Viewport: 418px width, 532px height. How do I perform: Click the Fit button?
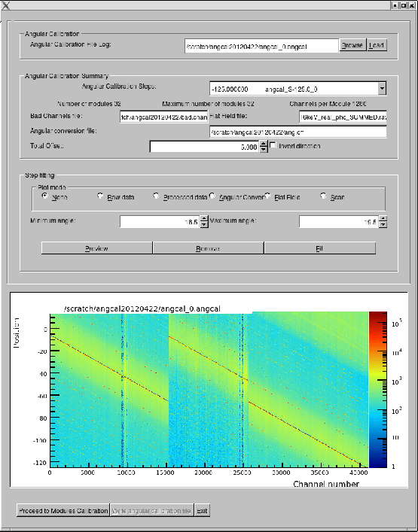coord(320,248)
